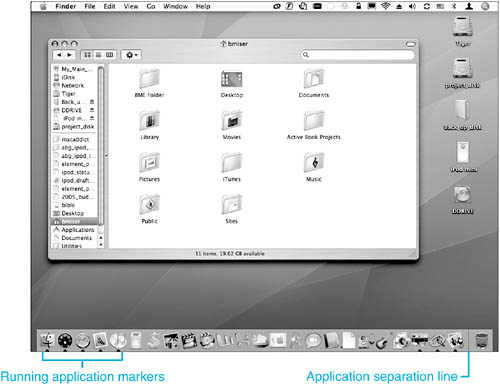Viewport: 500px width, 385px height.
Task: Open Spotlight search icon in the menu bar
Action: tap(485, 6)
